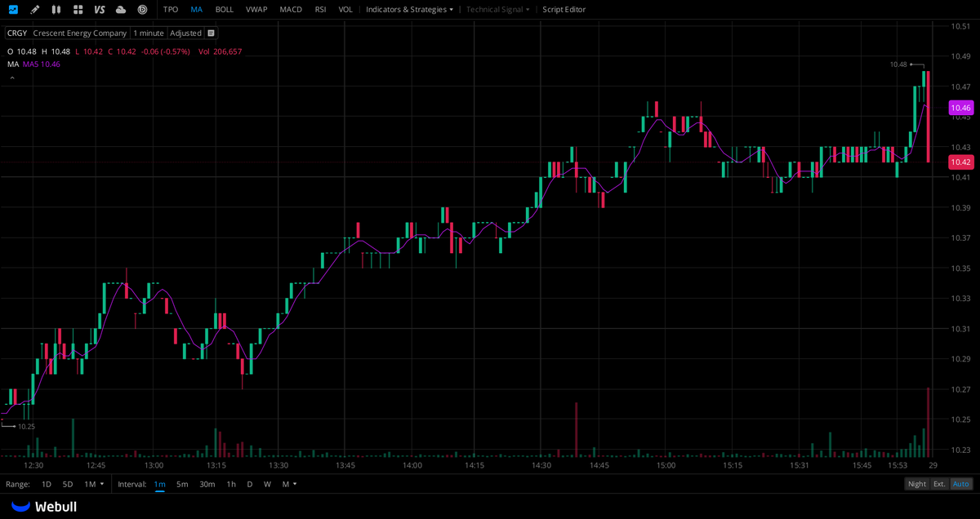Select the 5m interval
980x519 pixels.
click(x=182, y=484)
